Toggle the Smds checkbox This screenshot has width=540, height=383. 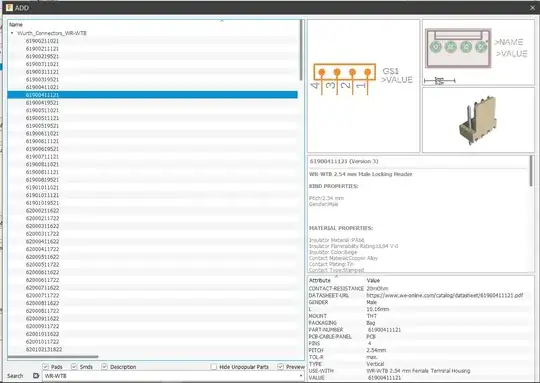pos(74,366)
